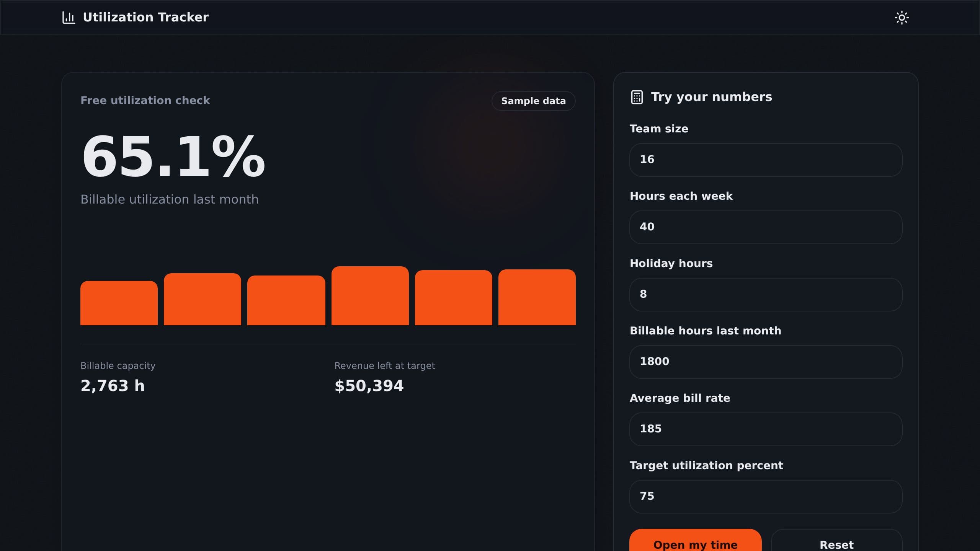The width and height of the screenshot is (980, 551).
Task: Reset the calculator values
Action: coord(836,540)
